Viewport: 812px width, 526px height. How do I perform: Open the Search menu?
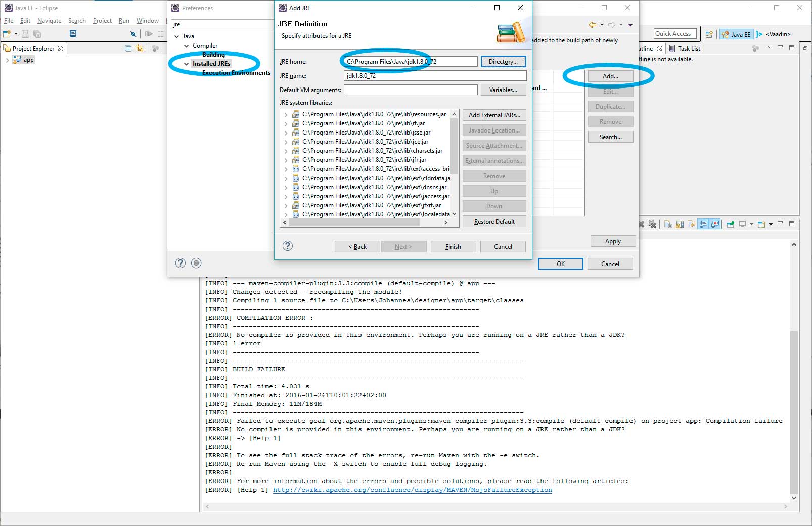point(77,21)
